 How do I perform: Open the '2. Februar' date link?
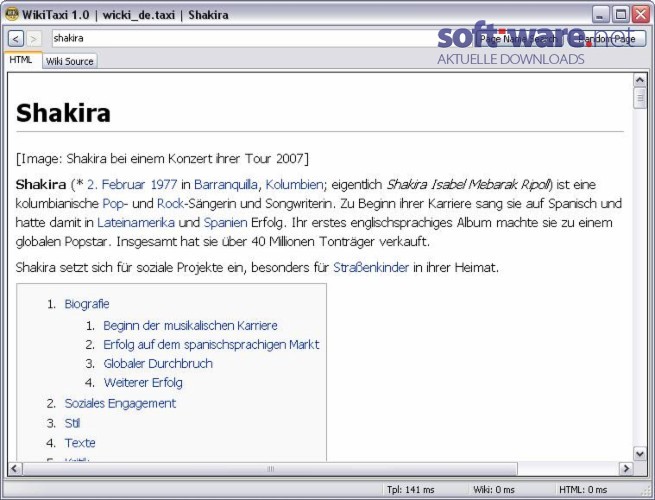pos(116,184)
